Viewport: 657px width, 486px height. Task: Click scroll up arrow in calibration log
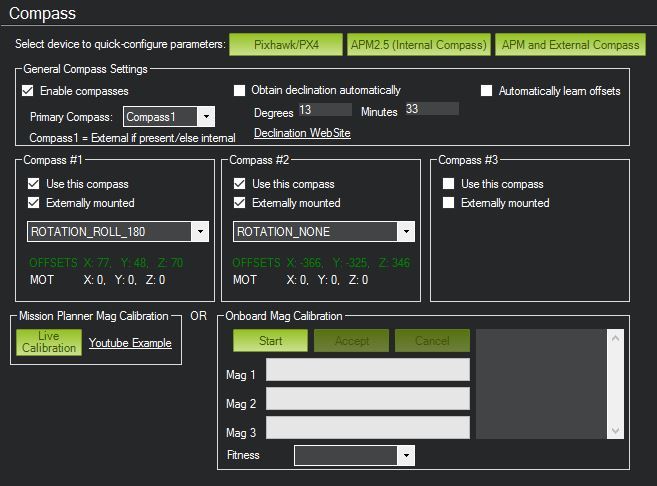coord(616,338)
